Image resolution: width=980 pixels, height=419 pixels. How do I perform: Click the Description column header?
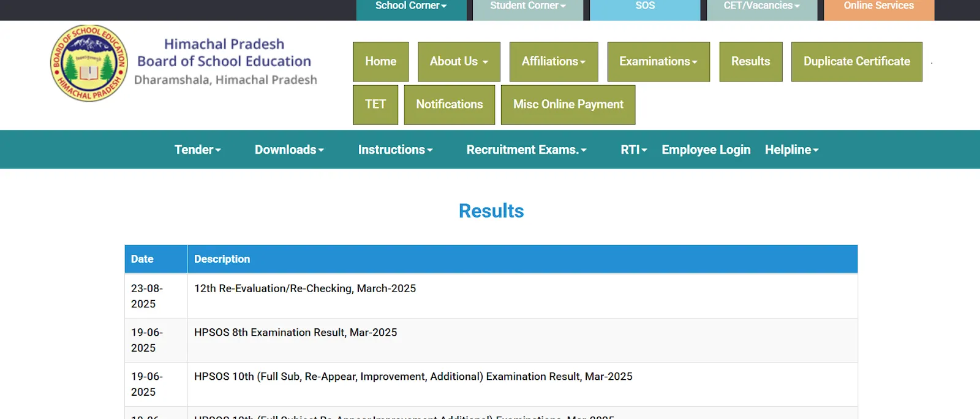522,259
